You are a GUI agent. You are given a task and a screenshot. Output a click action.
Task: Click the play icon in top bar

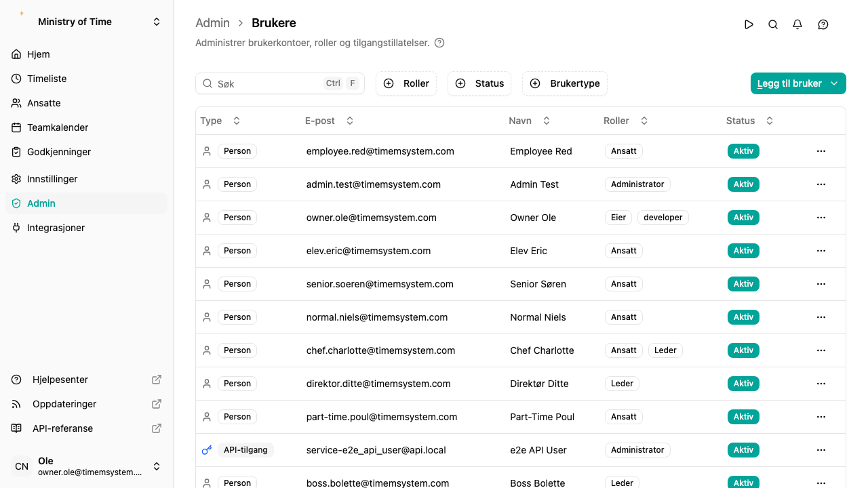point(749,24)
